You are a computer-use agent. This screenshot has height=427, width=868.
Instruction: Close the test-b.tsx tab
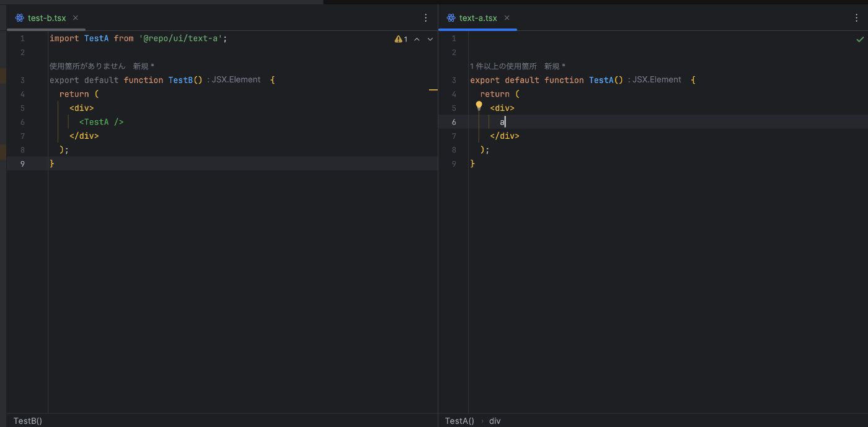pos(75,18)
